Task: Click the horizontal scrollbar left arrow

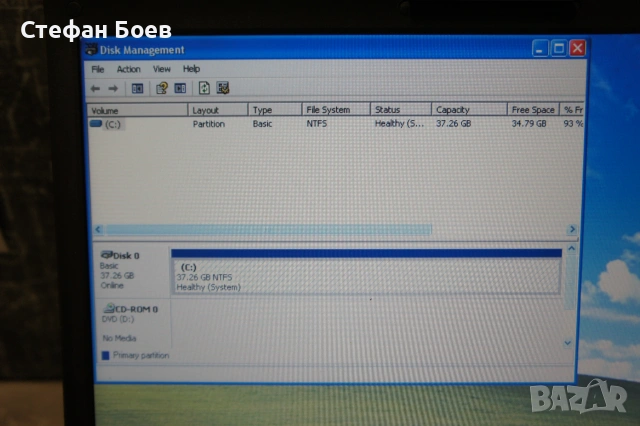Action: 98,229
